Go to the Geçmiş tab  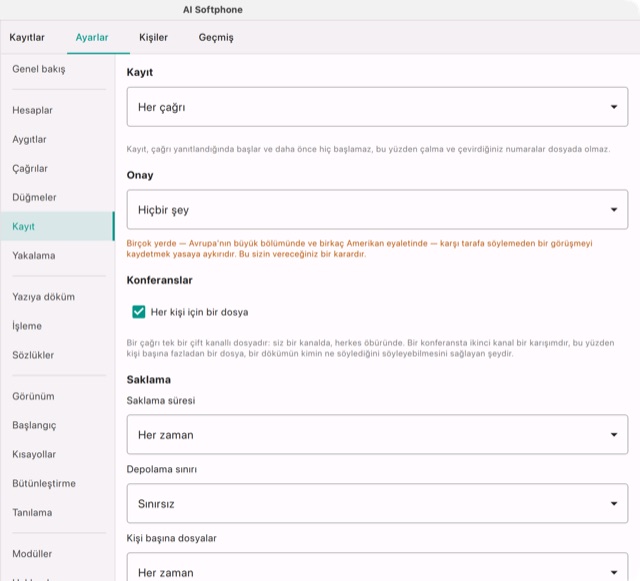click(216, 37)
